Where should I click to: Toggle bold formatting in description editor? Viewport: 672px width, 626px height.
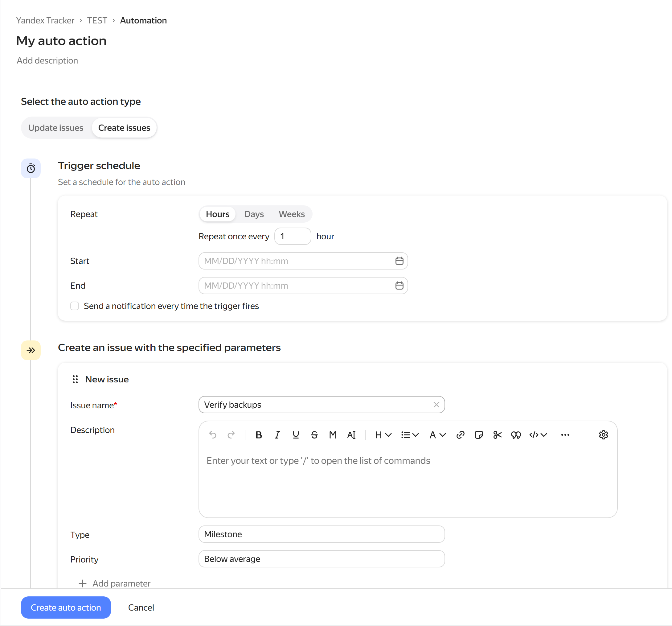click(x=259, y=434)
